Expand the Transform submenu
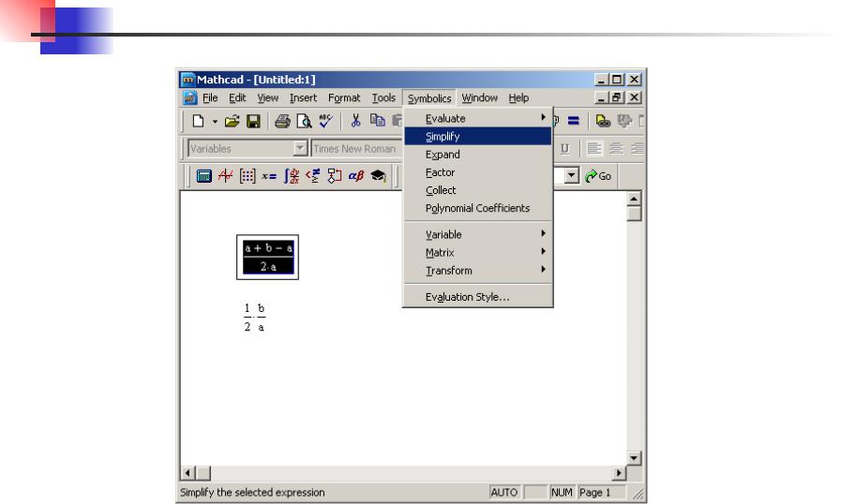The height and width of the screenshot is (504, 841). click(478, 270)
